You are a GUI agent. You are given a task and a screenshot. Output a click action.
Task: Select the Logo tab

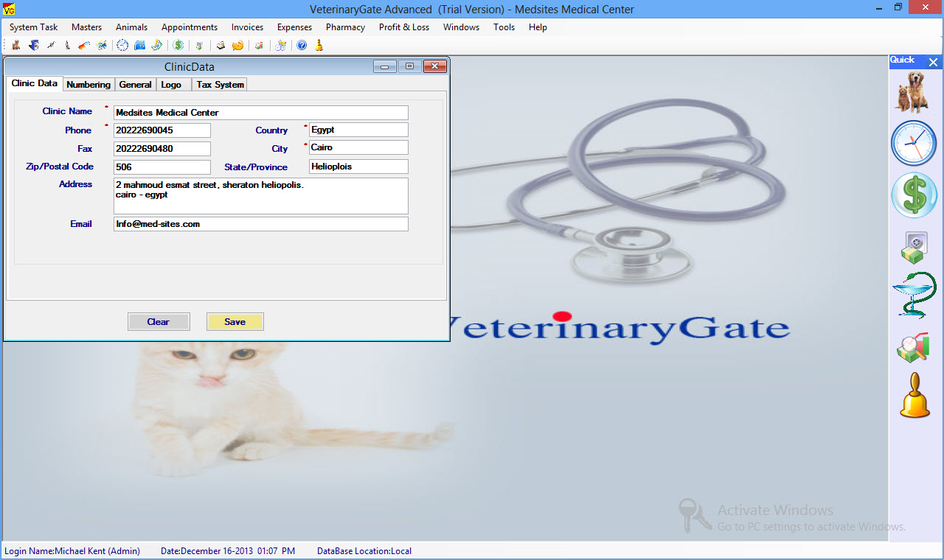coord(171,85)
